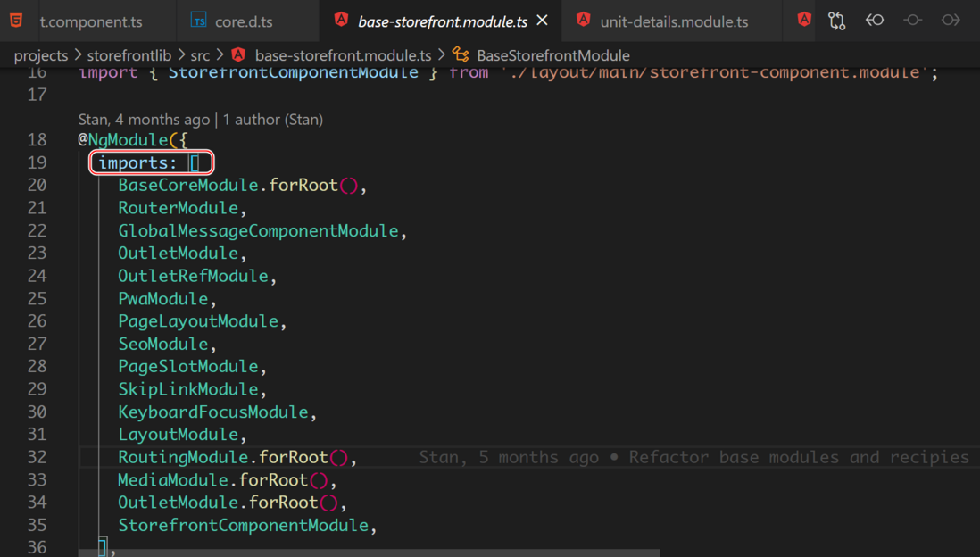Viewport: 980px width, 557px height.
Task: Click the imports: property on line 19
Action: (137, 162)
